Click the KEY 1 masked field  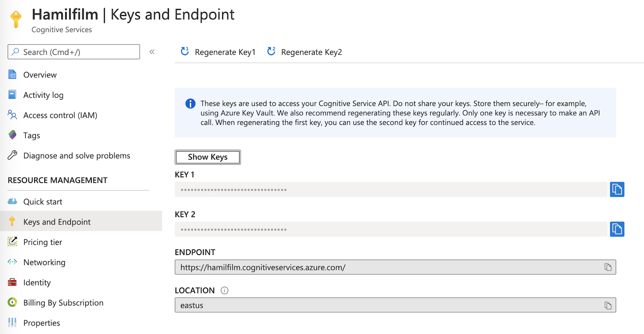(391, 189)
